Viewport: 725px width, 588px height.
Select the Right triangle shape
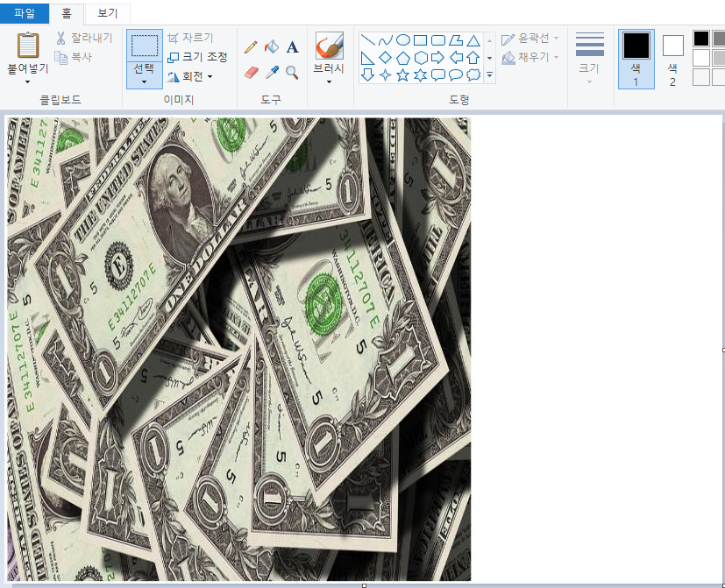pos(367,58)
